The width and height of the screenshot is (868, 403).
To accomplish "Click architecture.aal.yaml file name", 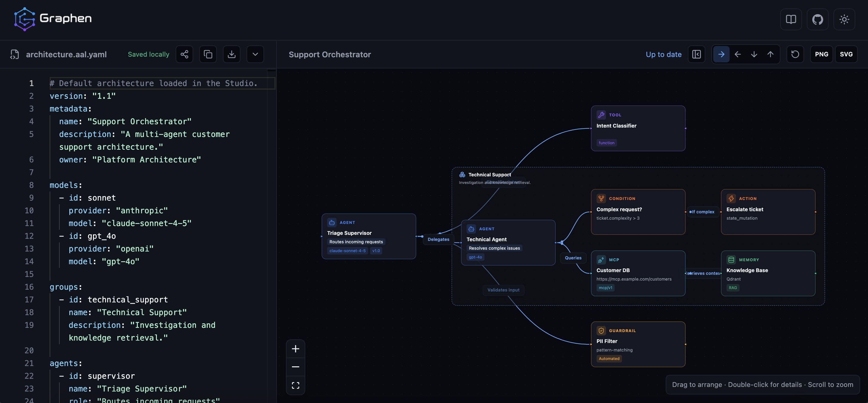I will pos(66,54).
